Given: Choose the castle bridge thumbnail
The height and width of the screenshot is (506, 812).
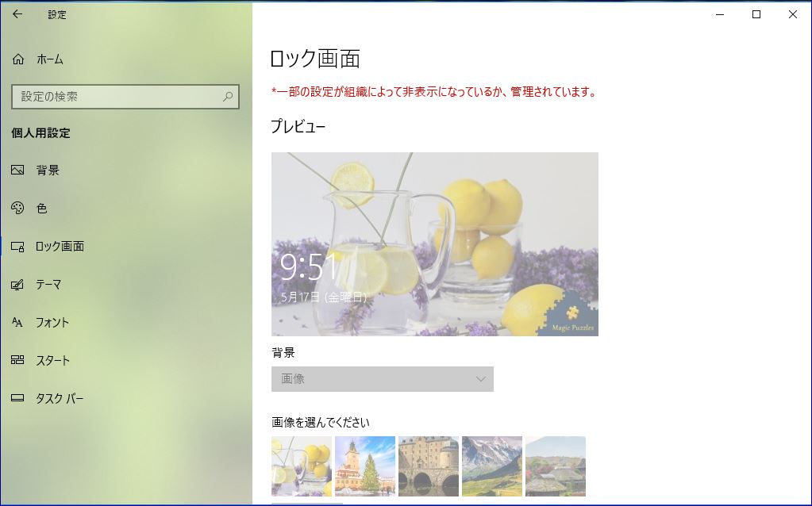Looking at the screenshot, I should pos(429,466).
